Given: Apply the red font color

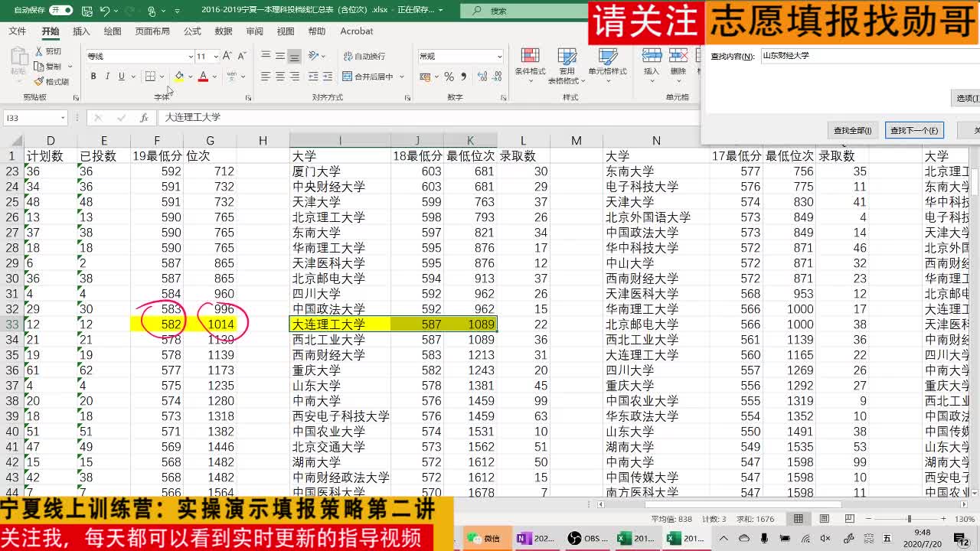Looking at the screenshot, I should coord(203,77).
